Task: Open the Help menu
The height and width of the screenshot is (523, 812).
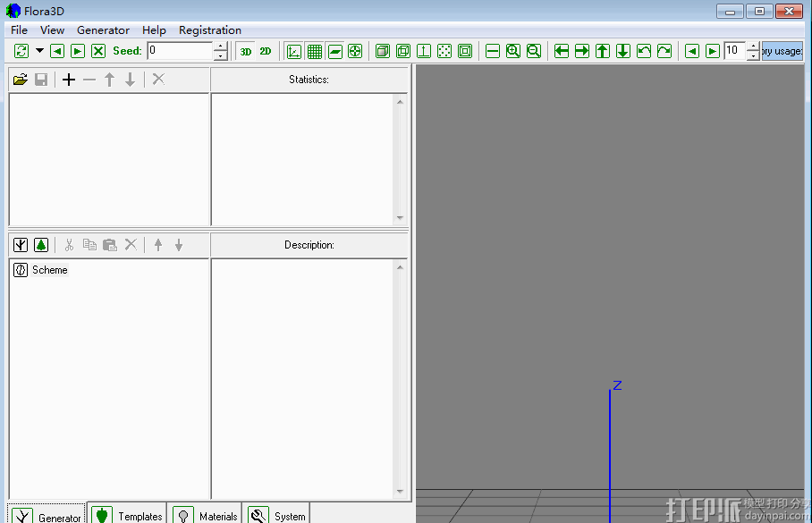Action: pos(154,30)
